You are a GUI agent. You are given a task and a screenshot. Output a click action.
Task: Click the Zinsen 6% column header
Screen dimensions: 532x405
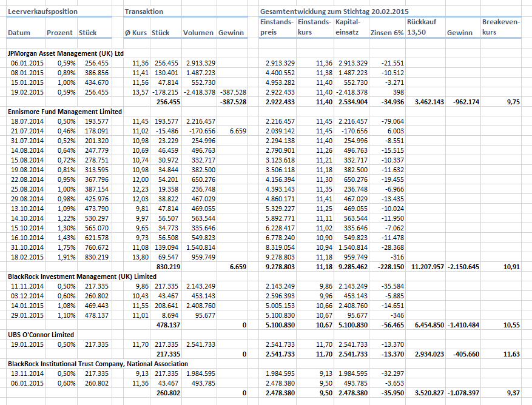click(387, 33)
